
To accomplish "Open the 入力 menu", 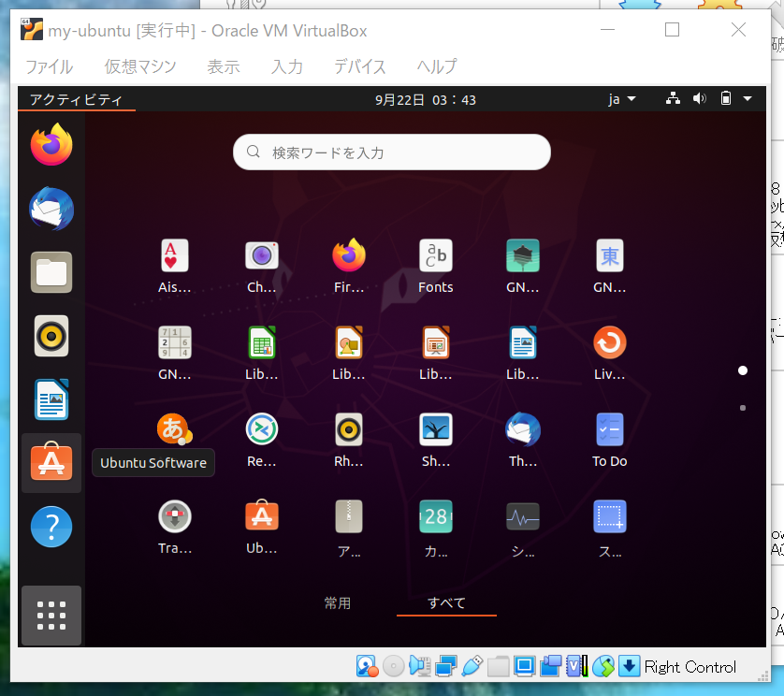I will coord(287,66).
